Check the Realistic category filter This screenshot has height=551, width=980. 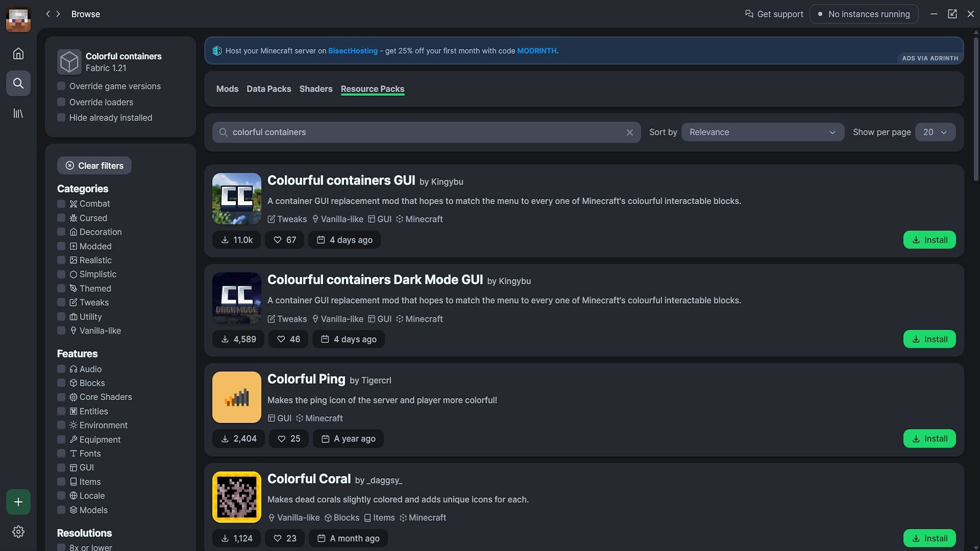[x=61, y=260]
